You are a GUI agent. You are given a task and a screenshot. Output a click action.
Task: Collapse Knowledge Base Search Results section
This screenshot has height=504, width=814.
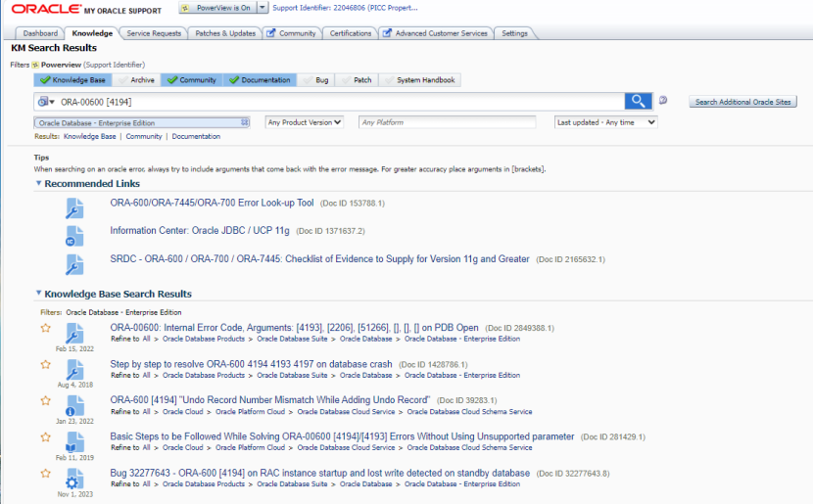pos(38,293)
